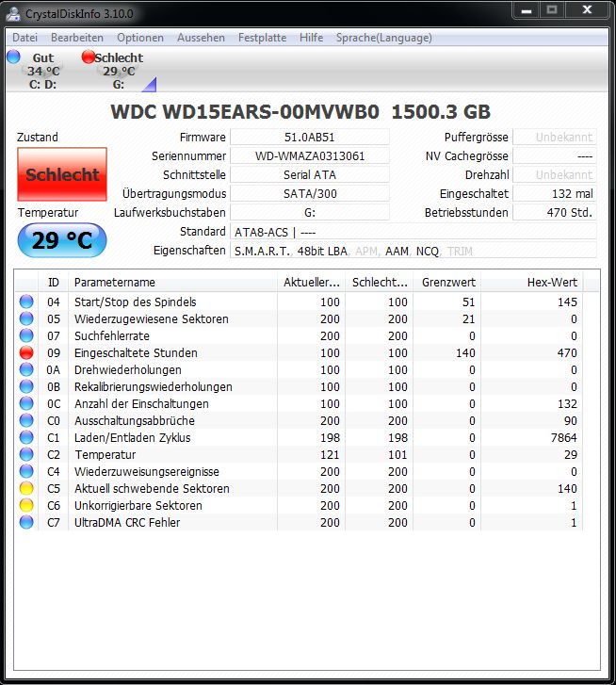Click the CrystalDiskInfo title bar app icon
Viewport: 616px width, 685px height.
click(x=13, y=14)
